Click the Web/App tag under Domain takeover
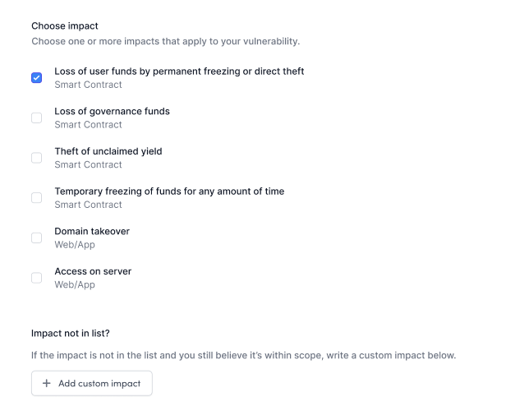515x420 pixels. (x=75, y=245)
